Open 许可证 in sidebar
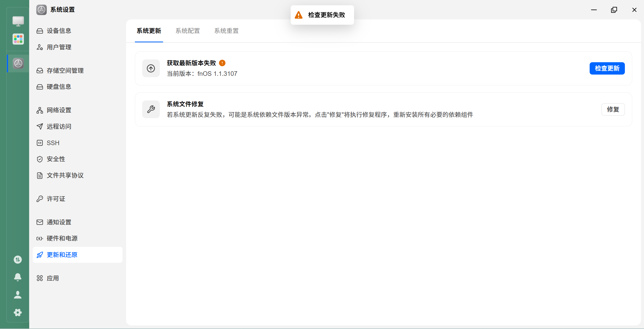The height and width of the screenshot is (329, 644). tap(78, 199)
